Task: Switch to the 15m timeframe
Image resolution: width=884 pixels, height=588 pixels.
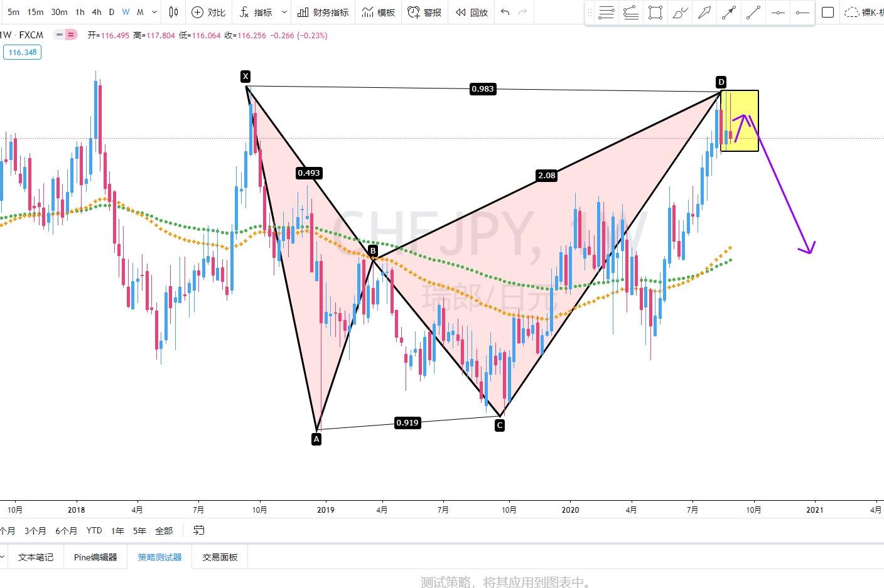Action: pos(36,12)
